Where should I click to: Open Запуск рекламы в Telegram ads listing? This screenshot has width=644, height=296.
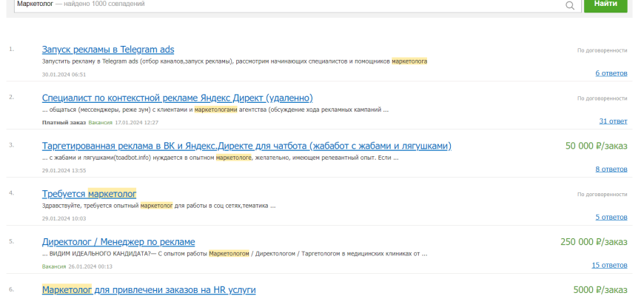point(108,50)
